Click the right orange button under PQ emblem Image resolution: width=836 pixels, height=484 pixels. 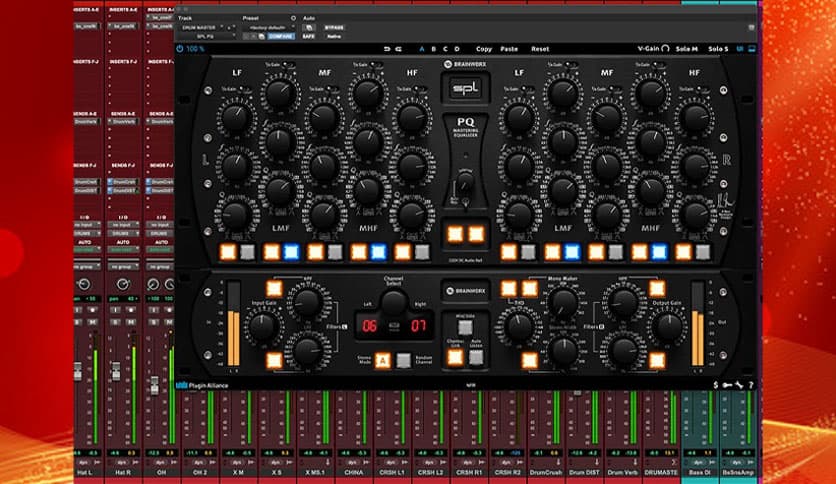pyautogui.click(x=476, y=233)
